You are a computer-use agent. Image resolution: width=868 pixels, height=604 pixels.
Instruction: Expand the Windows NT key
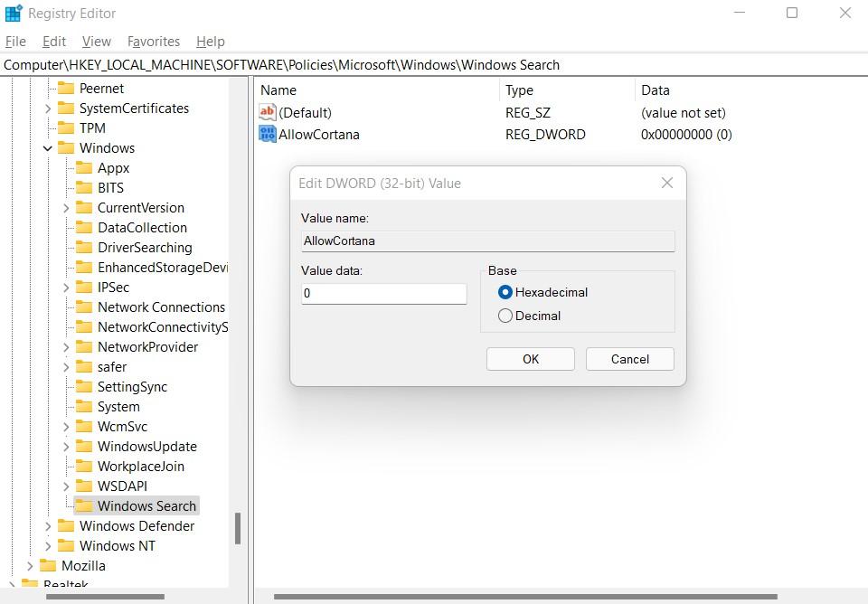point(48,547)
